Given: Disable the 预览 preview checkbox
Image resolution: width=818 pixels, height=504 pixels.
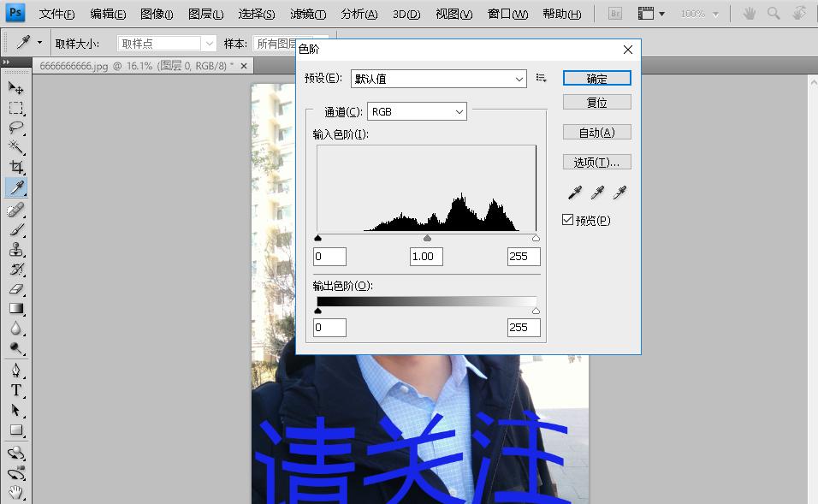Looking at the screenshot, I should [567, 219].
